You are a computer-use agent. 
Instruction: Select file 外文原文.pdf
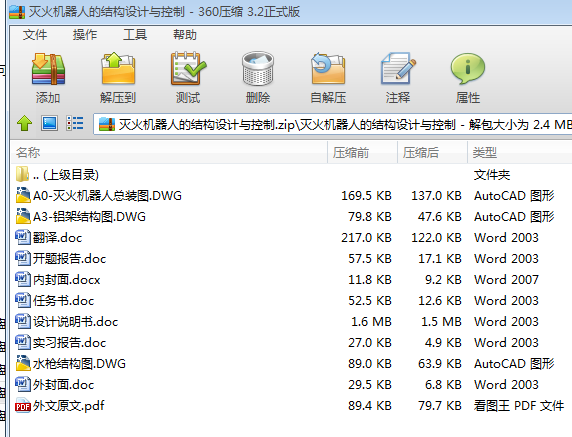[291, 406]
